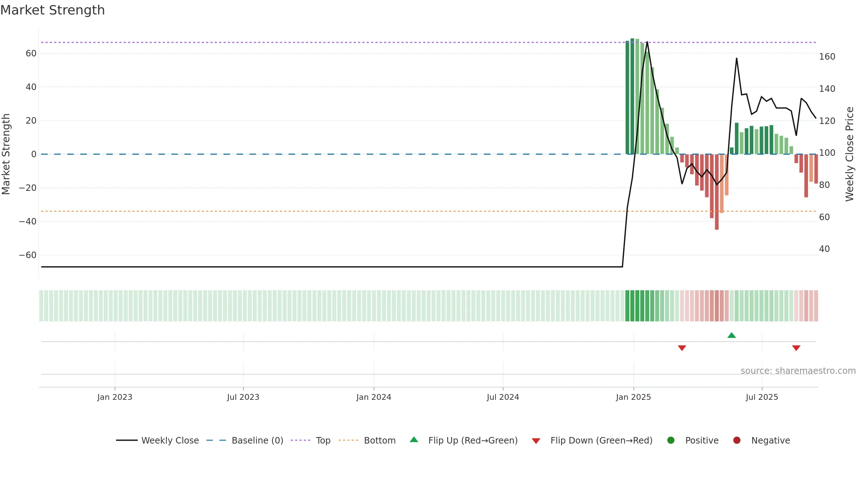Click the red flip-down marker after Jul 2025
This screenshot has width=868, height=488.
[796, 348]
